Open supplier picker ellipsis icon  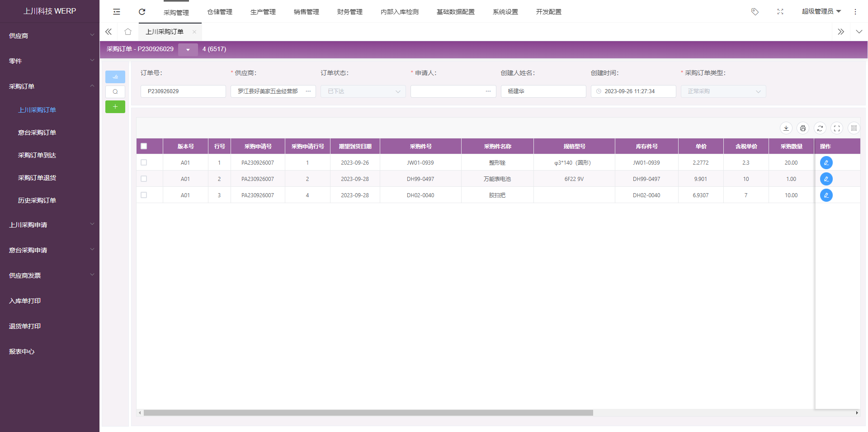tap(308, 91)
